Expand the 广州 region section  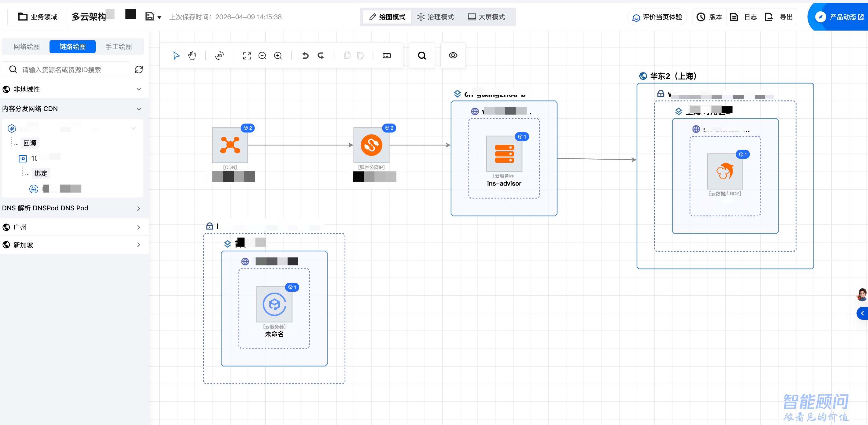138,227
